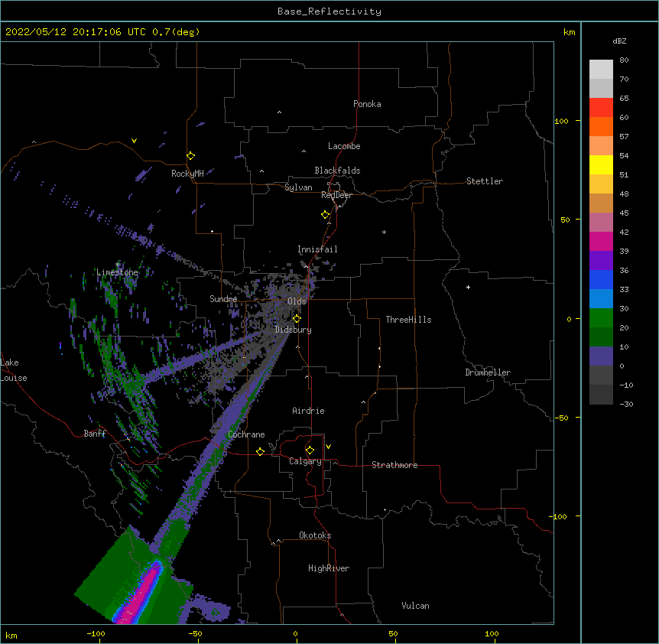Click the yellow diamond marker under Cochrane
Screen dimensions: 659x644
pos(260,451)
